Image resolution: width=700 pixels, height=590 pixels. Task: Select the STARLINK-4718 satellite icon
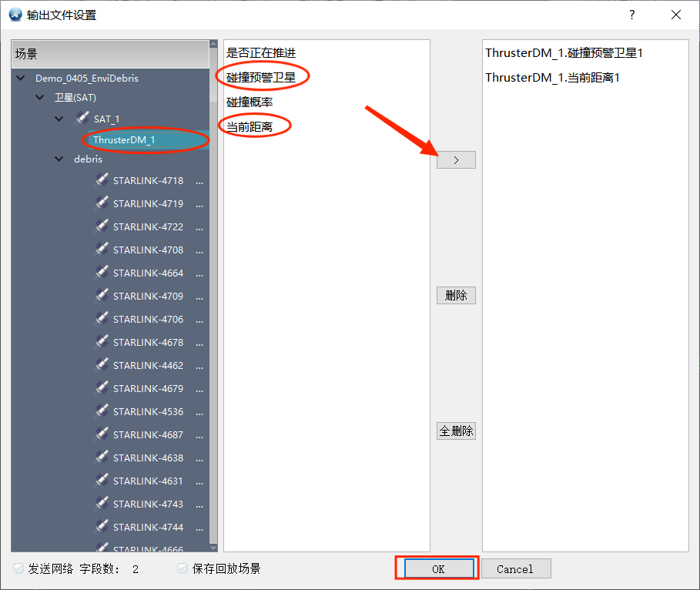102,180
